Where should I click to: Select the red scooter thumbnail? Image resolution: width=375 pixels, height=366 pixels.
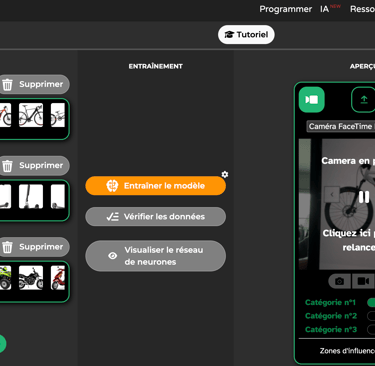(x=58, y=278)
